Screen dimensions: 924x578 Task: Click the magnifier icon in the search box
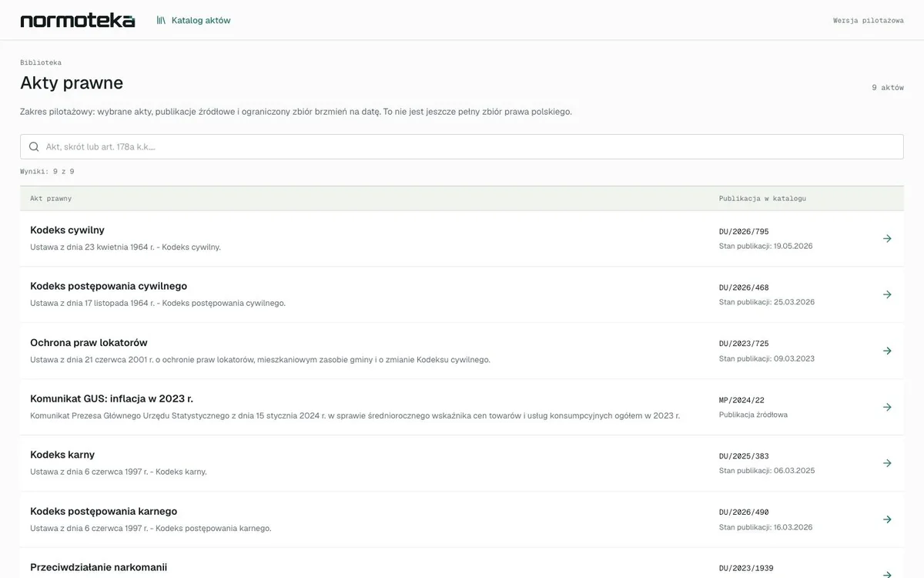pos(34,146)
